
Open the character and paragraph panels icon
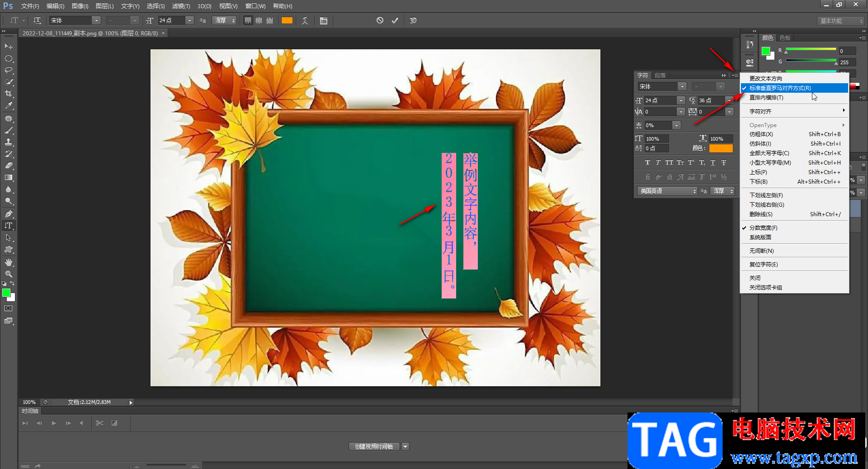(x=324, y=20)
